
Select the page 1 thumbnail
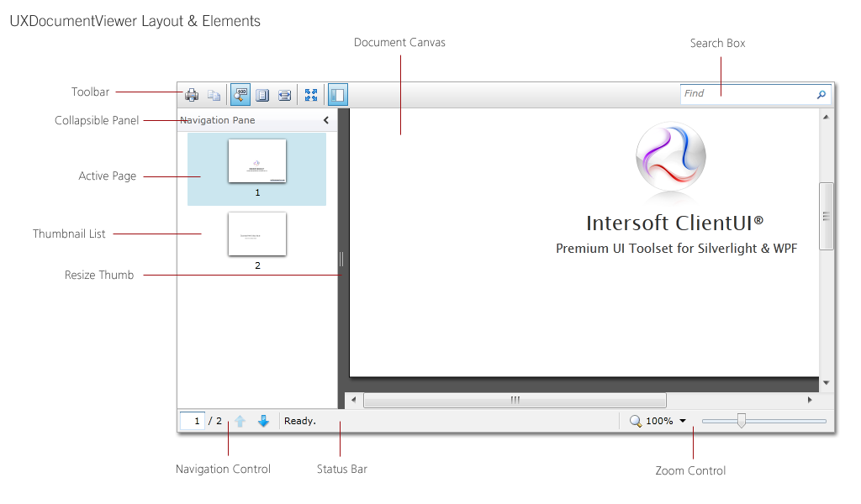click(x=257, y=161)
